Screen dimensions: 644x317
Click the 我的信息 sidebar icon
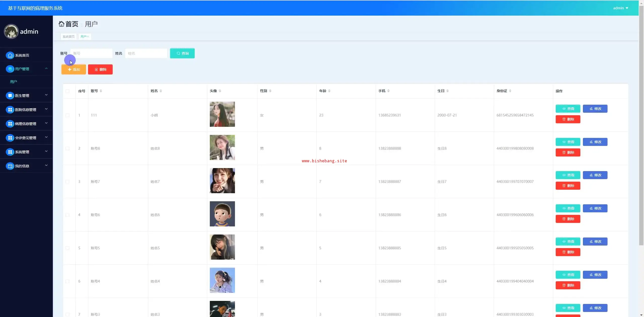click(x=10, y=166)
